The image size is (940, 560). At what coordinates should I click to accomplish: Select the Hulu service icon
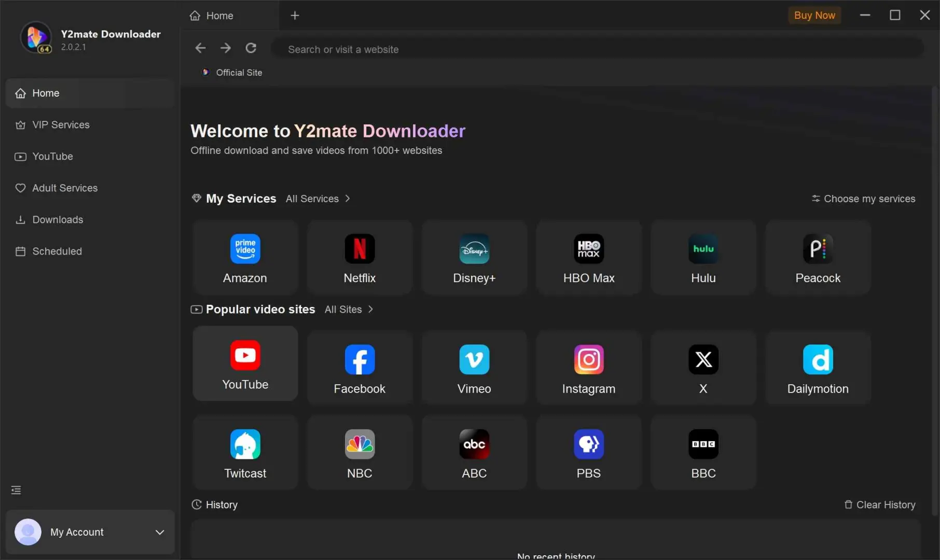pos(703,249)
